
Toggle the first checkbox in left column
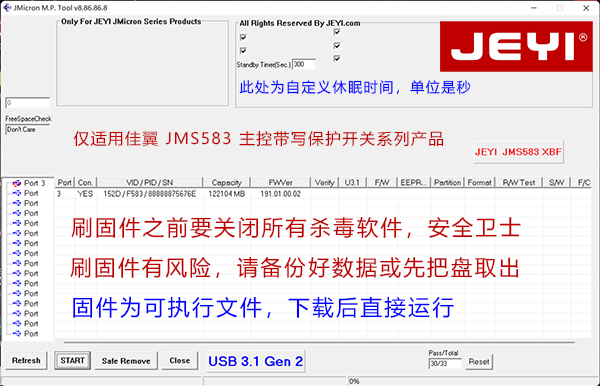pyautogui.click(x=243, y=37)
